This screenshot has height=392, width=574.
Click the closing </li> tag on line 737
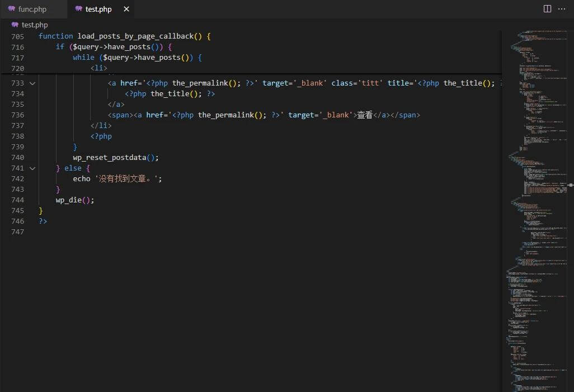pos(101,126)
